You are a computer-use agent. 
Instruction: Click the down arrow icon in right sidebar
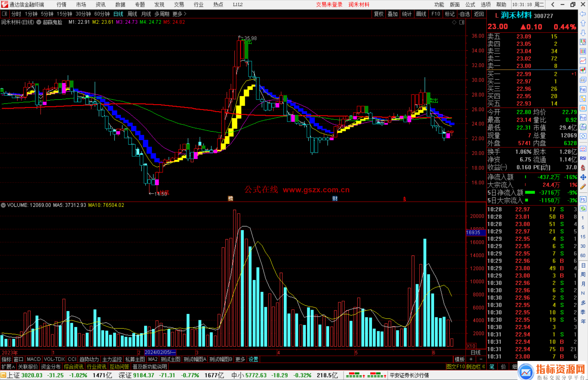[583, 33]
